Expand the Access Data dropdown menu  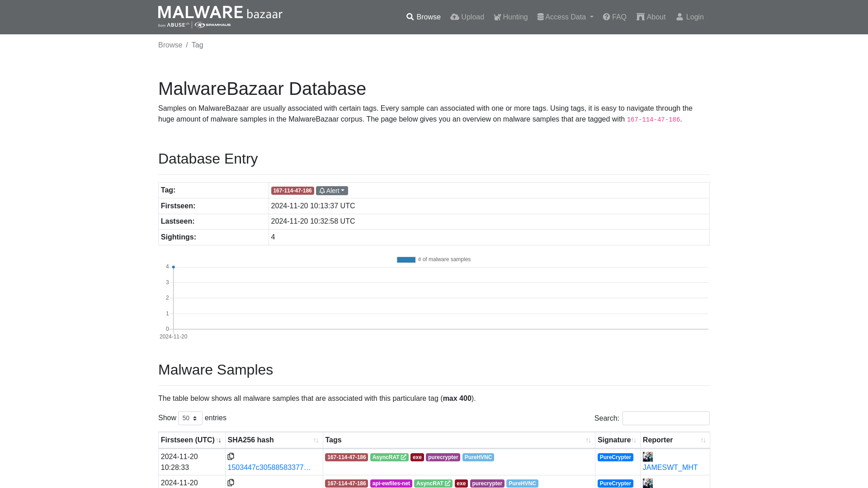click(x=565, y=17)
